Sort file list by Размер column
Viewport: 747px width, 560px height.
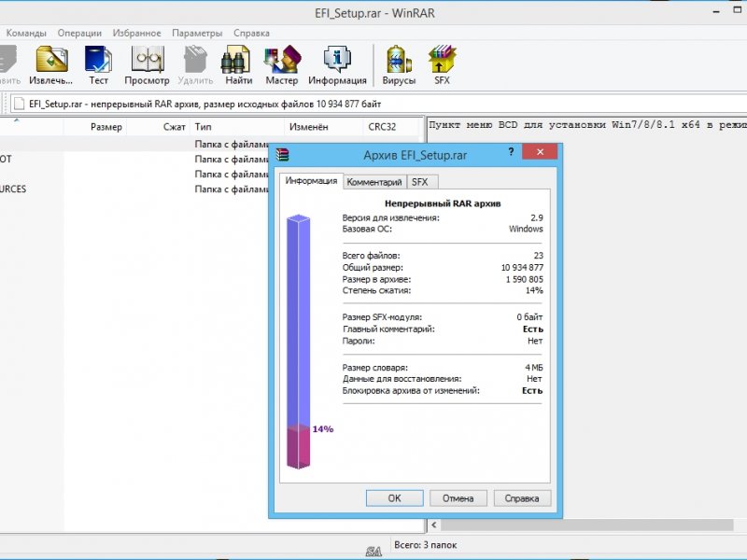click(x=95, y=127)
